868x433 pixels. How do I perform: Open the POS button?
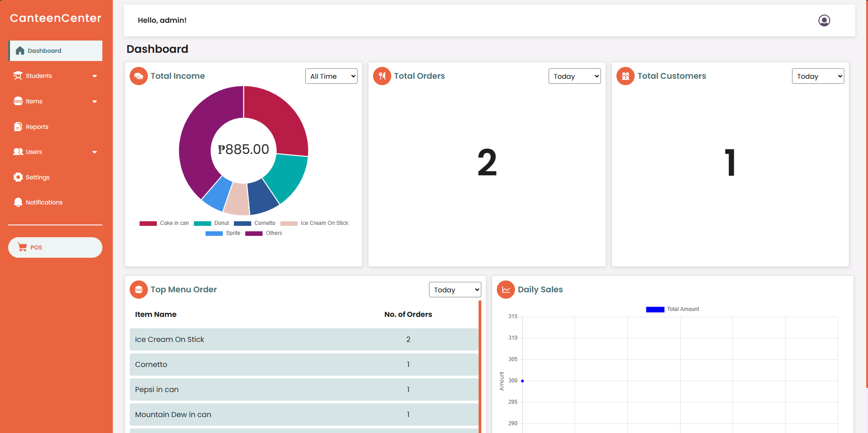tap(55, 247)
